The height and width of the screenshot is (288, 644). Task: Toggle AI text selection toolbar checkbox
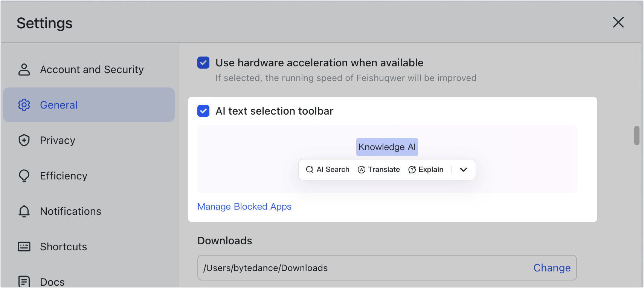pos(203,111)
